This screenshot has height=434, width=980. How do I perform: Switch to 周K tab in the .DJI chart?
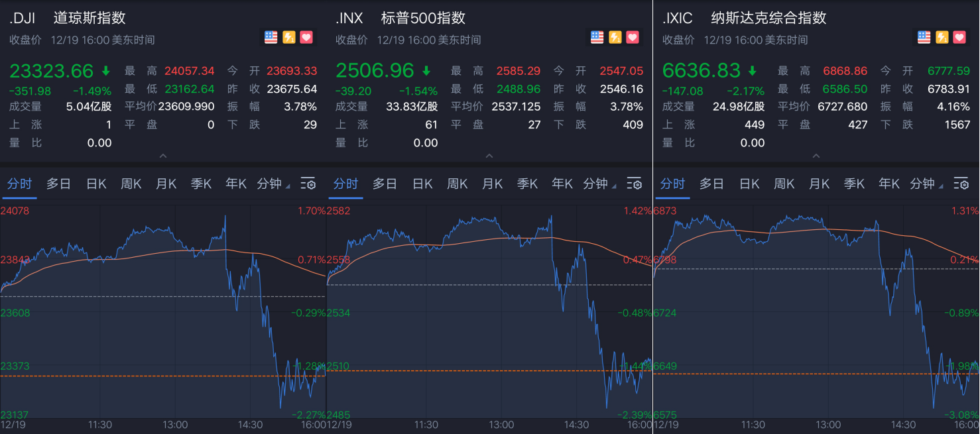(131, 184)
